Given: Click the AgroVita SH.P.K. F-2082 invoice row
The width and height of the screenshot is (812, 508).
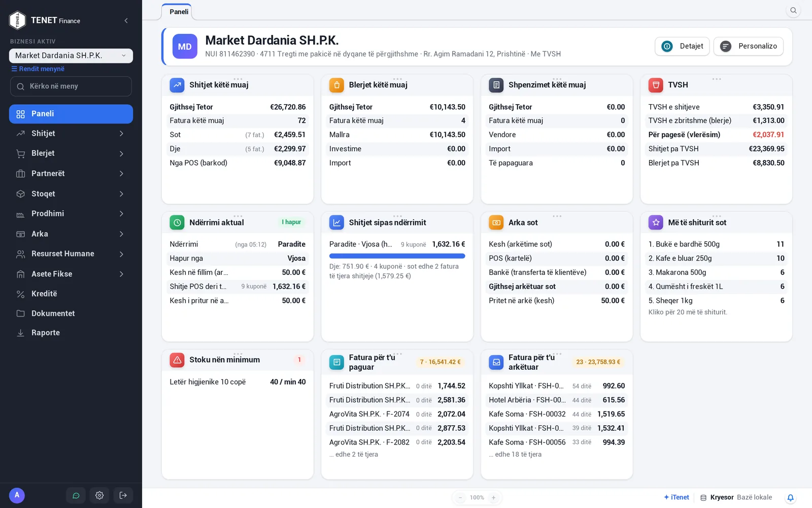Looking at the screenshot, I should 397,442.
